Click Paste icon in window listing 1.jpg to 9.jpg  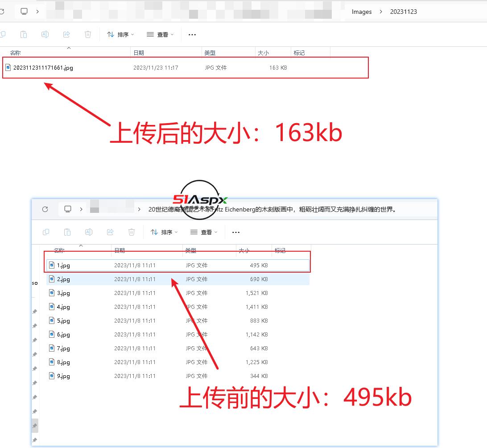[67, 232]
